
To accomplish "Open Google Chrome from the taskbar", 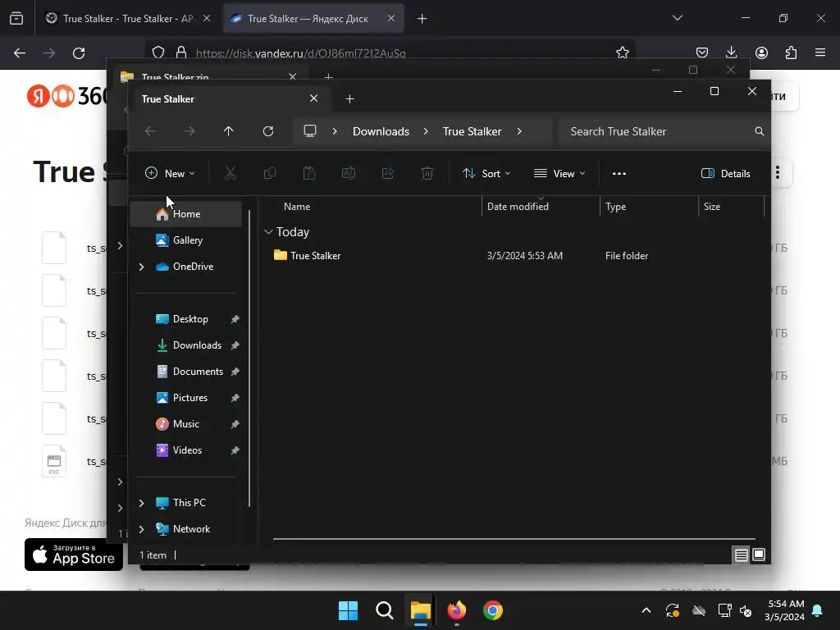I will 493,610.
